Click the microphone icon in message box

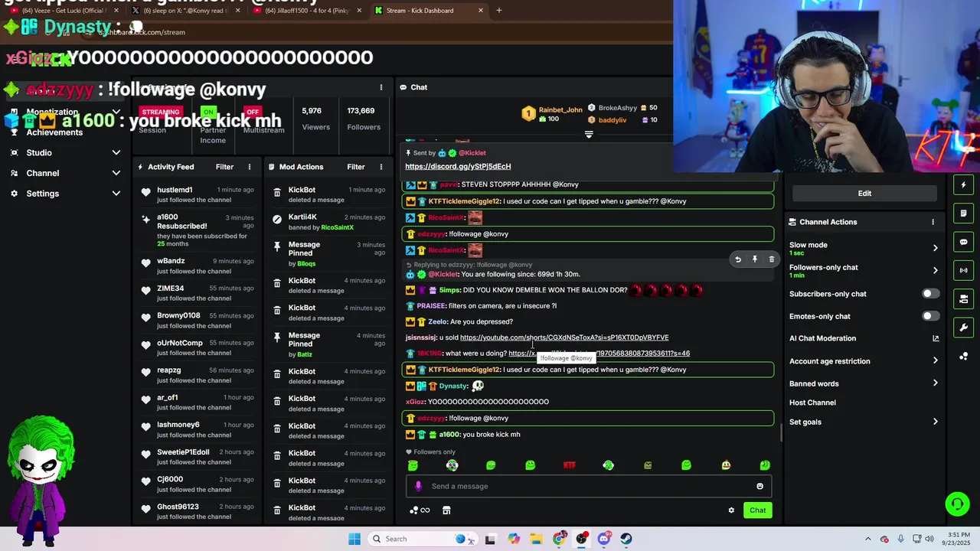click(418, 486)
